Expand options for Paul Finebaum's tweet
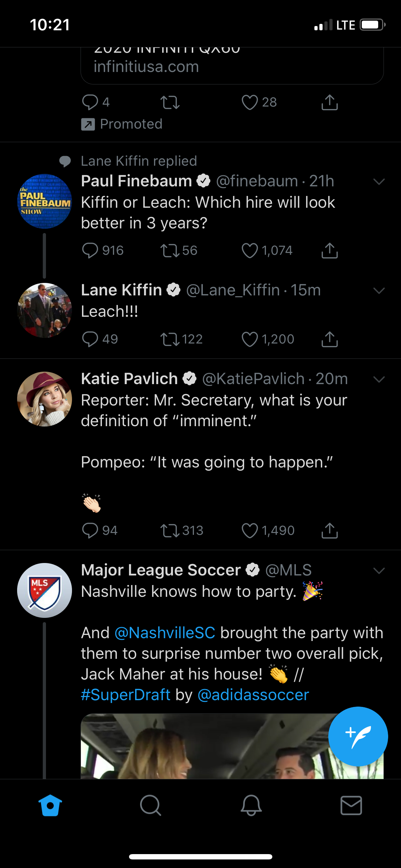 pyautogui.click(x=379, y=182)
